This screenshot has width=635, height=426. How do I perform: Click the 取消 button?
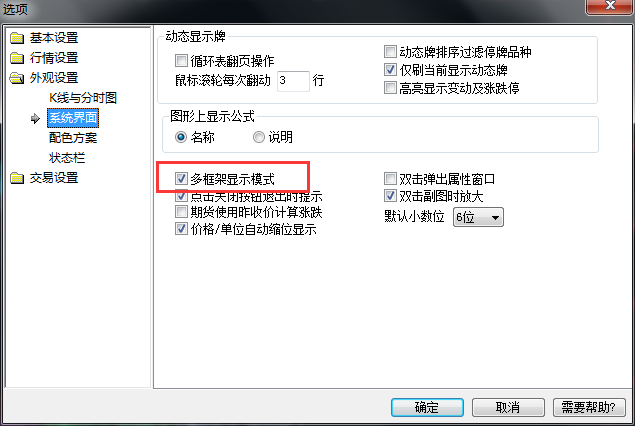pos(508,407)
